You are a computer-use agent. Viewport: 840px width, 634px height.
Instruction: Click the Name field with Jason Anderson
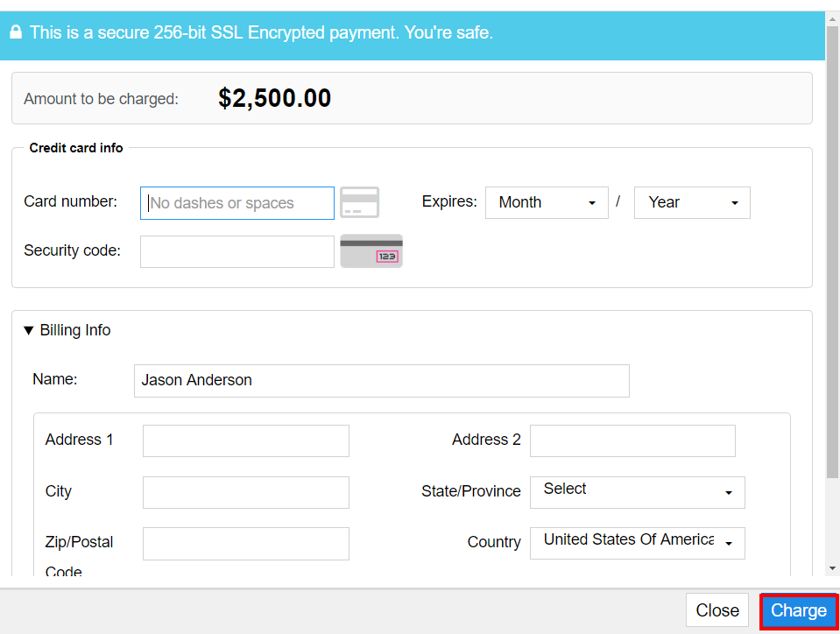click(381, 381)
